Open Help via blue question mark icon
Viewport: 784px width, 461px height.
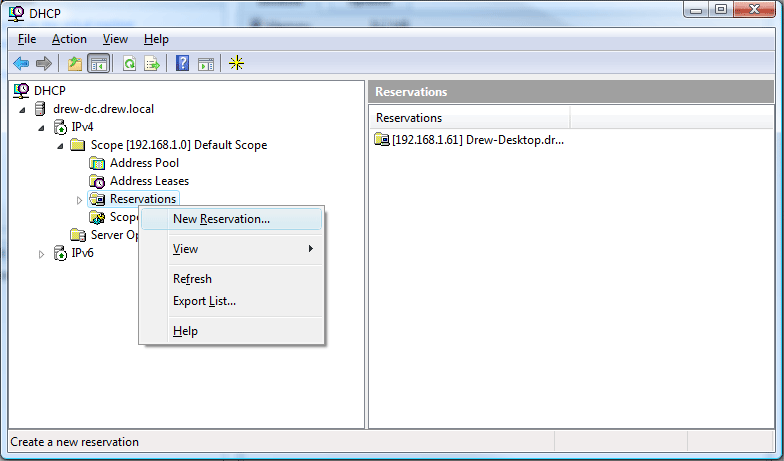tap(182, 64)
